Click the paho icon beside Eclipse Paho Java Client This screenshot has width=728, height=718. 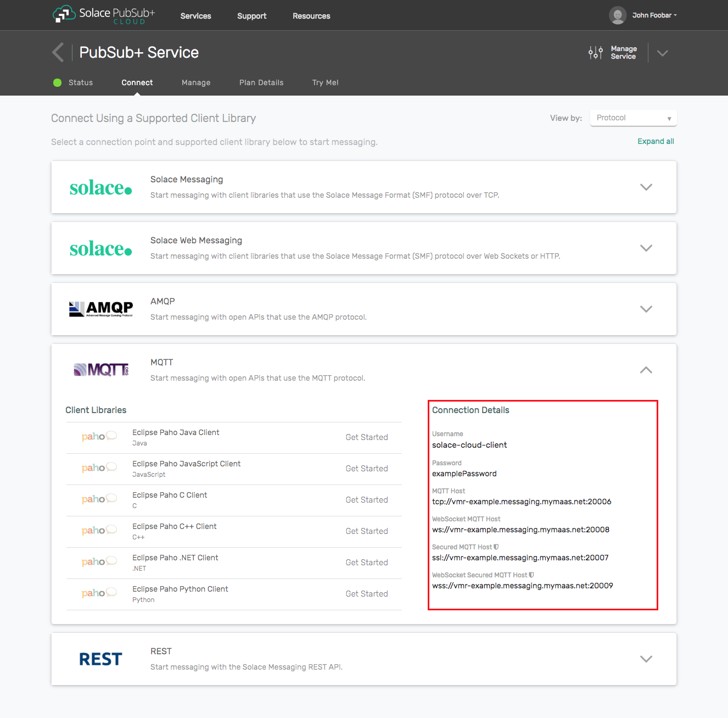(99, 436)
